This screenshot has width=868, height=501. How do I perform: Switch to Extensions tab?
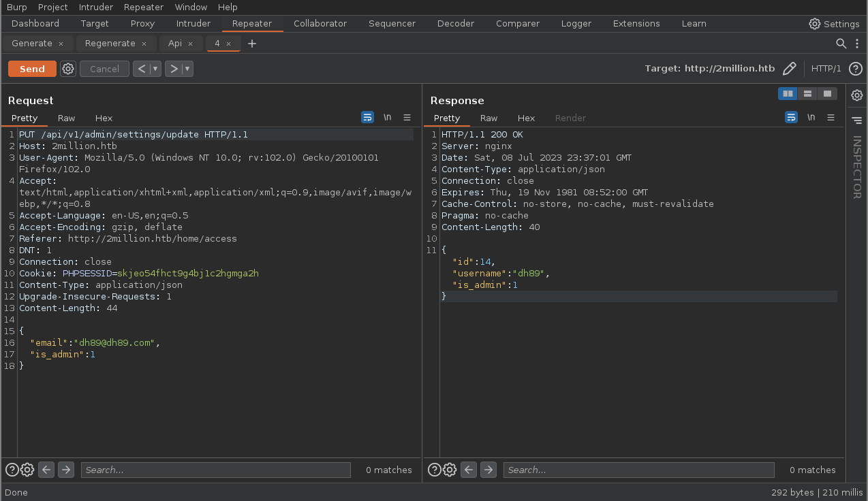636,23
